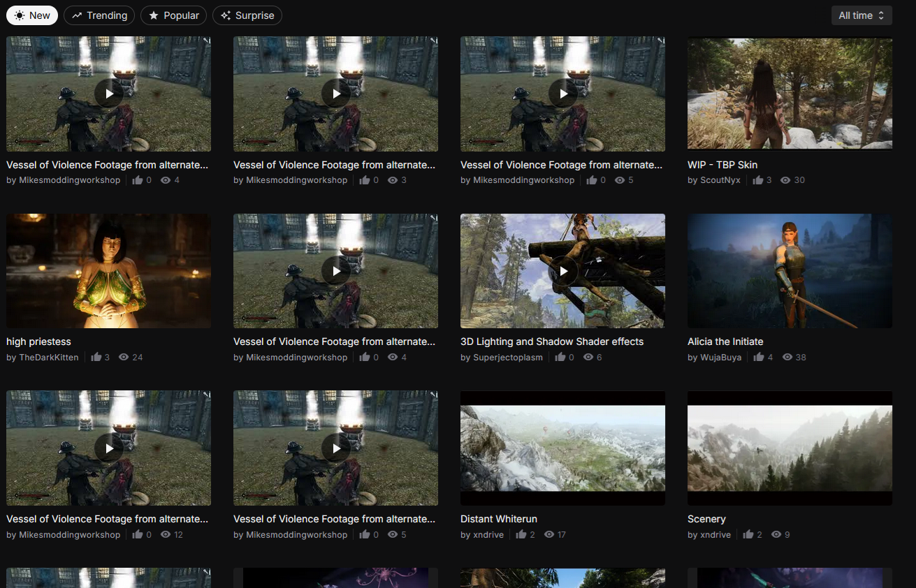
Task: Click the thumbs-up icon for Scenery
Action: point(748,535)
